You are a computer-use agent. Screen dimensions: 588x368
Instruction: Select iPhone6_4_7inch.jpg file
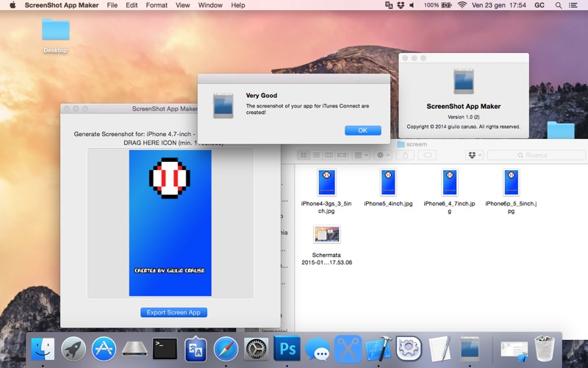450,183
